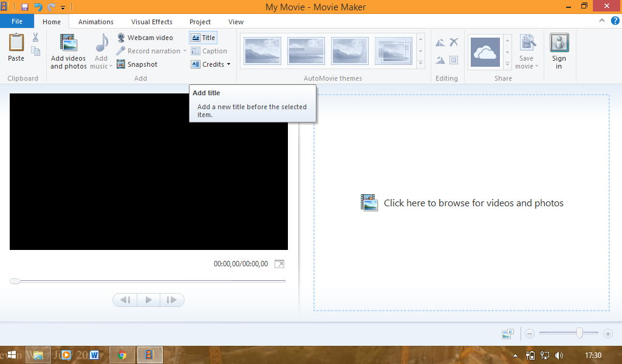Viewport: 622px width, 364px height.
Task: Select the first AutoMovie theme thumbnail
Action: 262,51
